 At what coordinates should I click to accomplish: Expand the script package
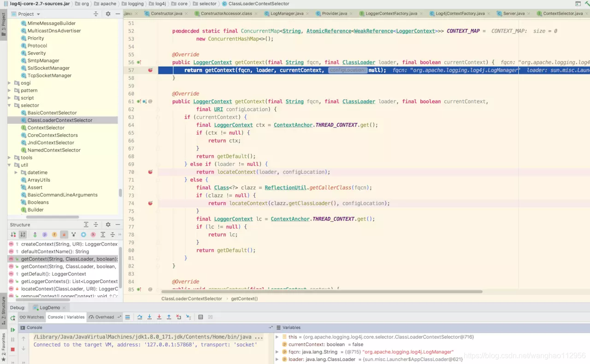point(10,98)
